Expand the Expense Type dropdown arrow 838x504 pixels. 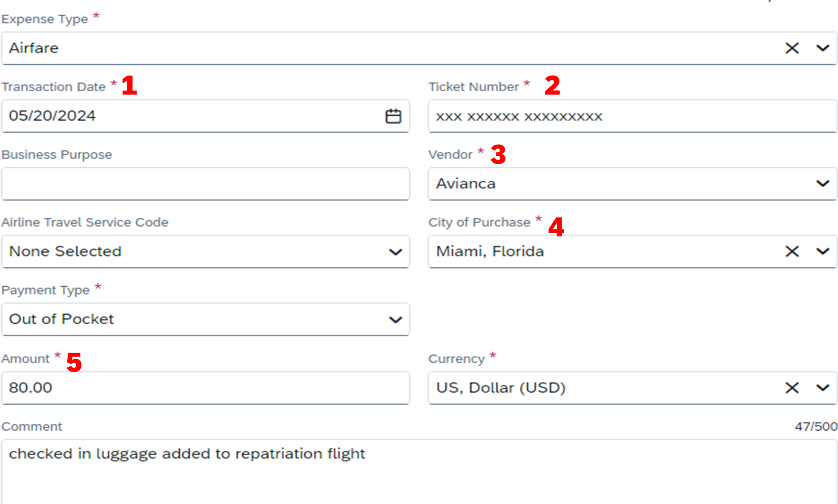[822, 48]
